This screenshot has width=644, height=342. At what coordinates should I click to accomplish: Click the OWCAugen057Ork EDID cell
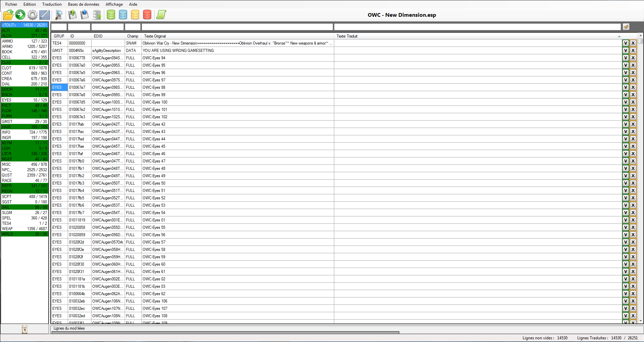click(x=108, y=242)
